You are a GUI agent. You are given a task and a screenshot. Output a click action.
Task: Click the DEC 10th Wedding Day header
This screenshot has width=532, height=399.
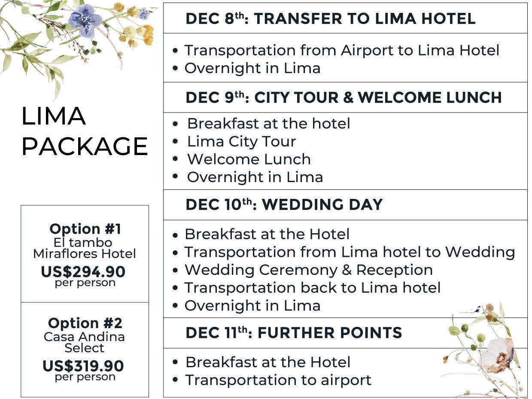284,204
